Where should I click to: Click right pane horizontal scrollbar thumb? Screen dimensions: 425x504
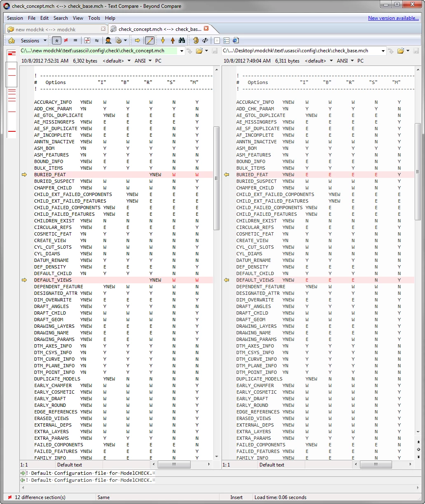click(376, 464)
